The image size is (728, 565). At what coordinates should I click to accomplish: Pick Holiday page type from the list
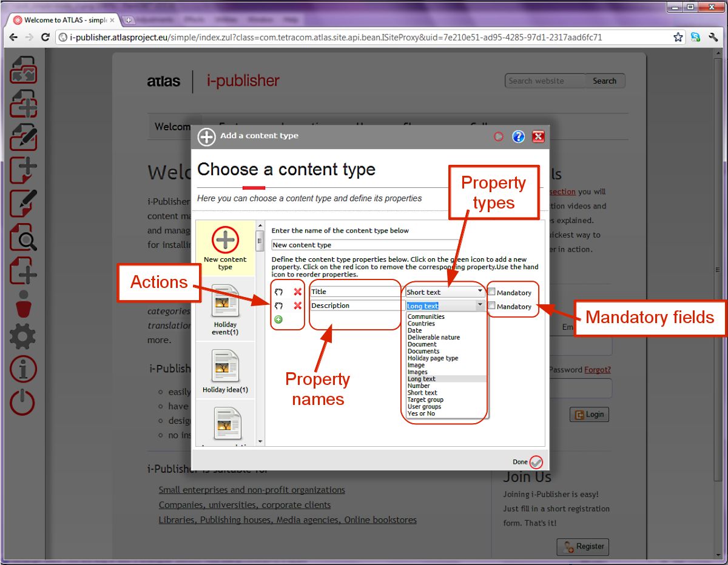point(433,358)
